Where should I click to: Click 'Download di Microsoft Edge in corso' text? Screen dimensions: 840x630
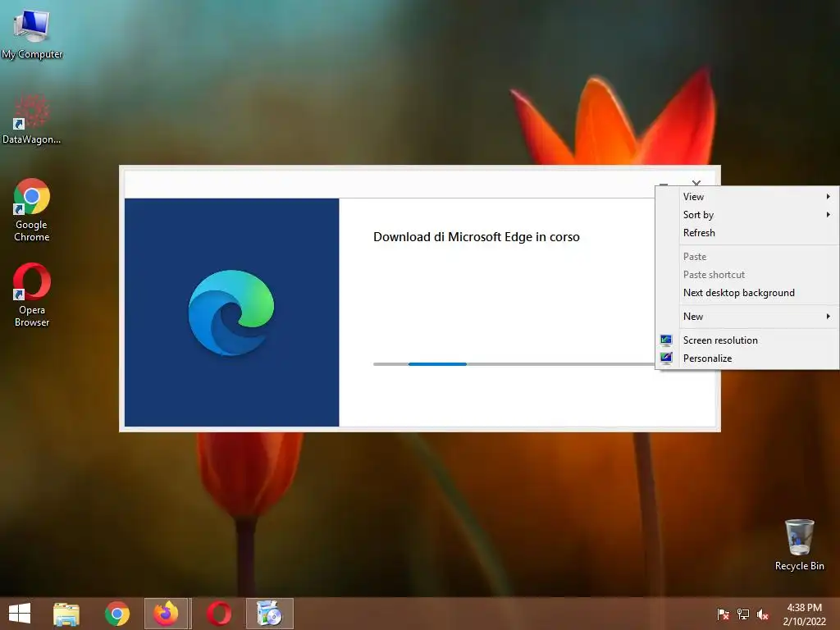tap(477, 237)
